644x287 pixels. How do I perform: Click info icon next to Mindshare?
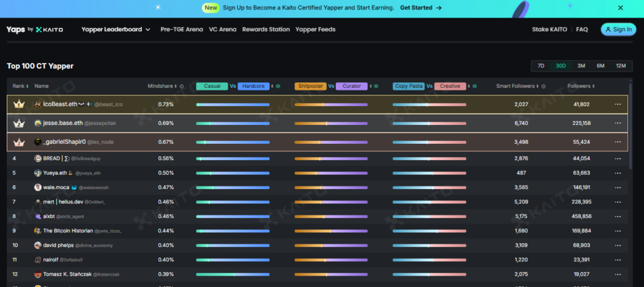click(182, 87)
